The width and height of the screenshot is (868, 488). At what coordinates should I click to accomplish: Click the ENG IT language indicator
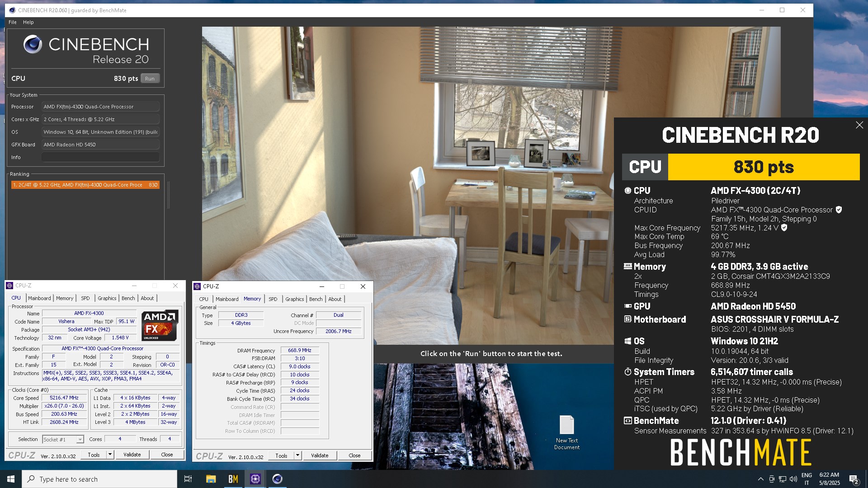[x=807, y=479]
